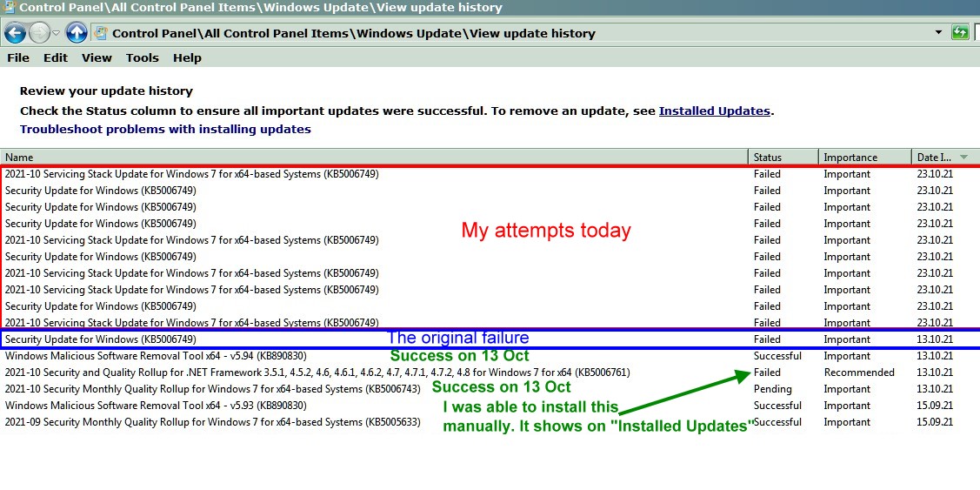980x490 pixels.
Task: Sort by the Importance column header
Action: (x=865, y=157)
